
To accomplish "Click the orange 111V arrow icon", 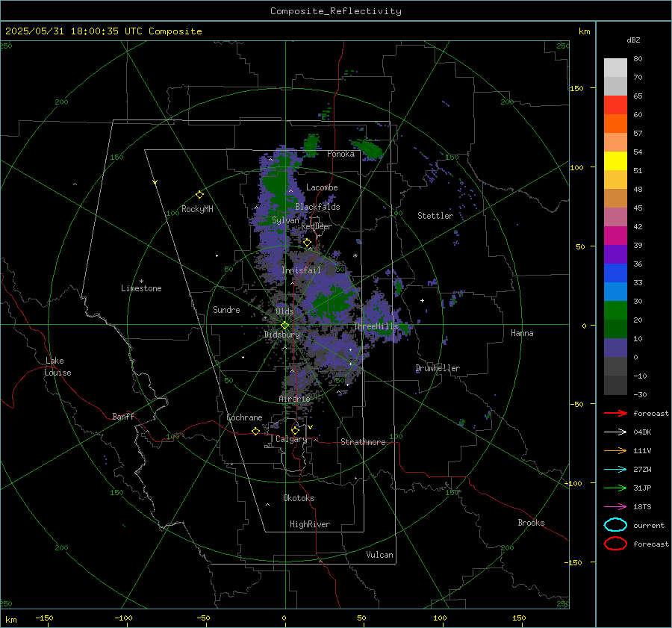I will pos(615,450).
